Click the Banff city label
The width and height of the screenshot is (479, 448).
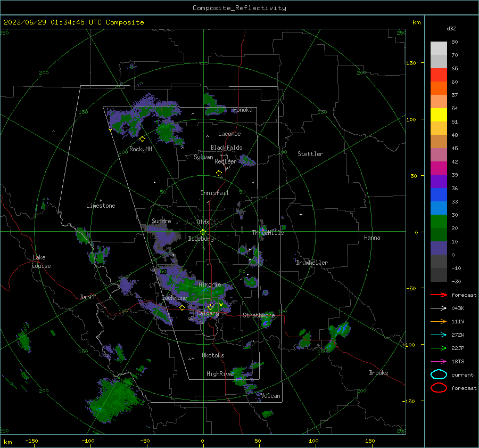(x=88, y=297)
